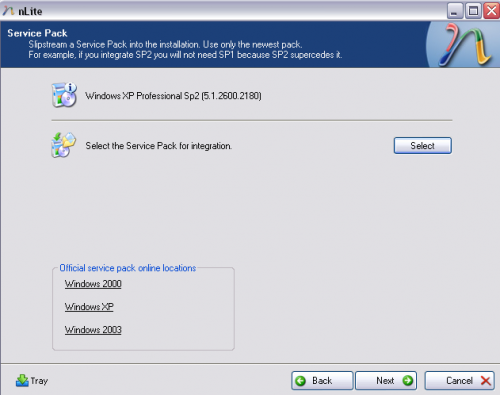The height and width of the screenshot is (395, 500).
Task: Click the Windows installation info disc icon
Action: 64,95
